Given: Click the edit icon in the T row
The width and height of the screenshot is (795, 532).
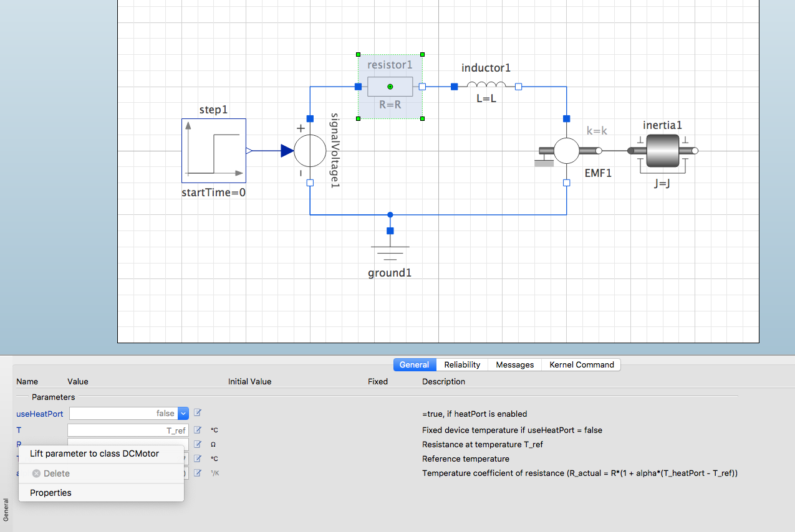Looking at the screenshot, I should tap(198, 430).
